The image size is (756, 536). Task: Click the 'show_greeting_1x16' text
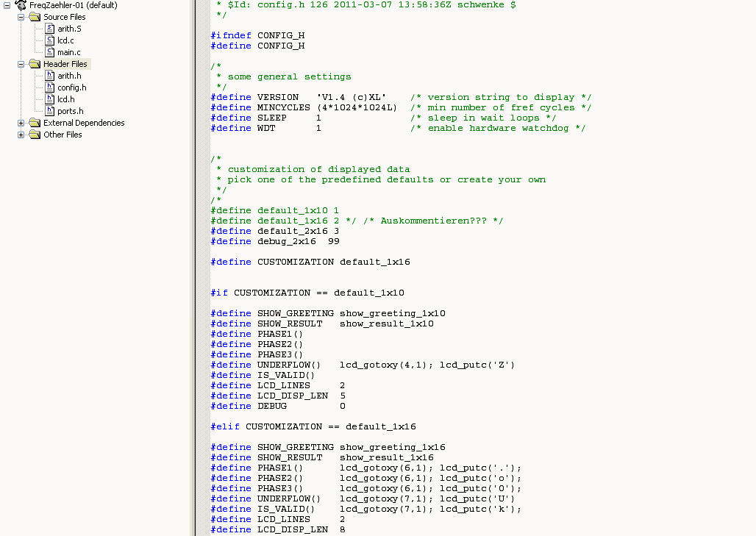click(x=393, y=447)
